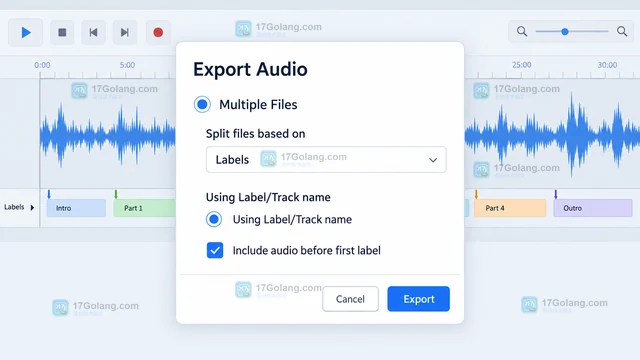Adjust the zoom slider handle
This screenshot has height=360, width=640.
tap(565, 31)
